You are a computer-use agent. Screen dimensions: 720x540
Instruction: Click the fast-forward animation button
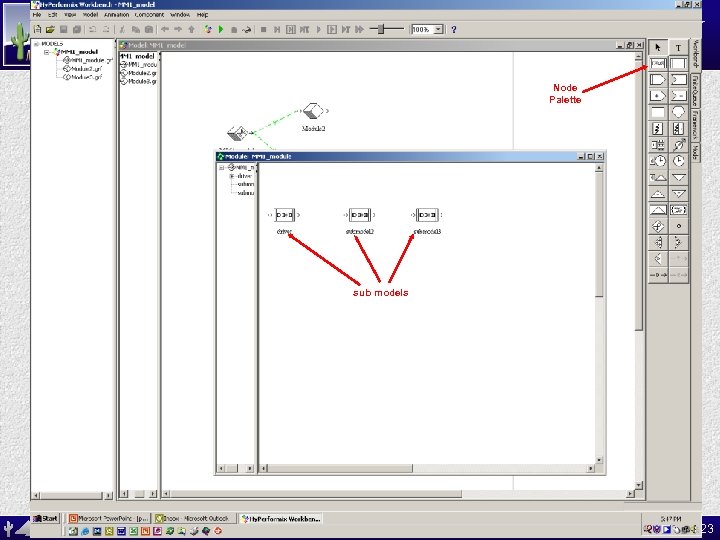click(360, 29)
